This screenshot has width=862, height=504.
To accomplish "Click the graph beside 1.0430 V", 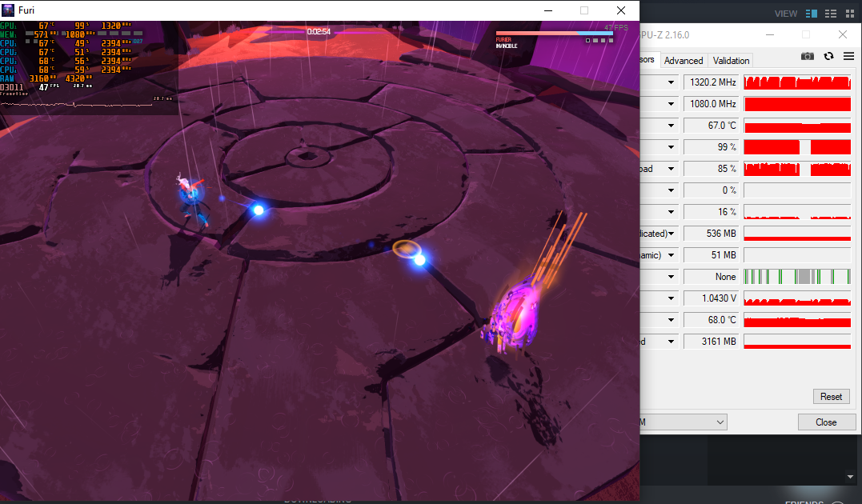I will [797, 298].
